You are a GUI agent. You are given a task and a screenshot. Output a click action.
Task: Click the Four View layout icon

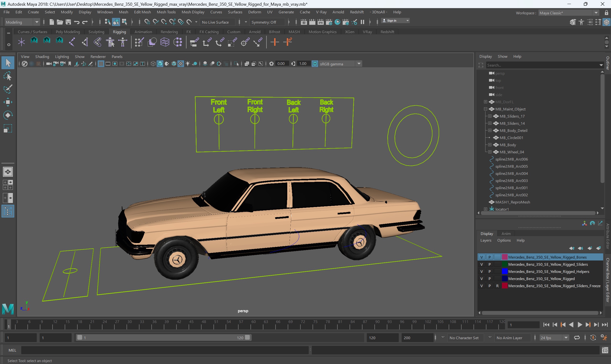(x=8, y=185)
